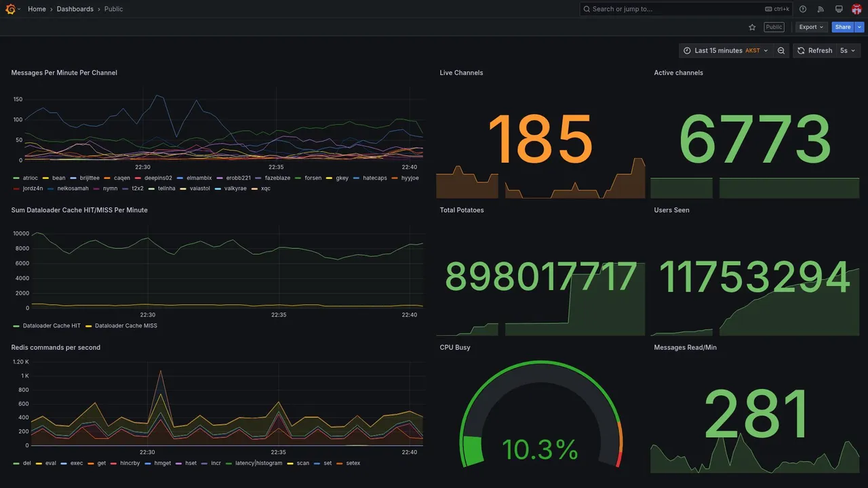The width and height of the screenshot is (868, 488).
Task: Toggle hatecaps series in legend
Action: pos(375,178)
